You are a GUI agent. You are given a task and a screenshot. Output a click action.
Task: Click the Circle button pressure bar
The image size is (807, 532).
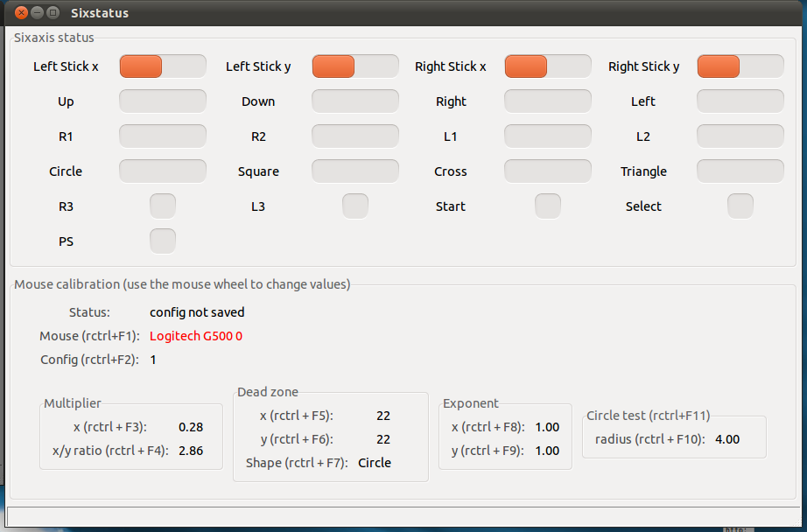163,171
